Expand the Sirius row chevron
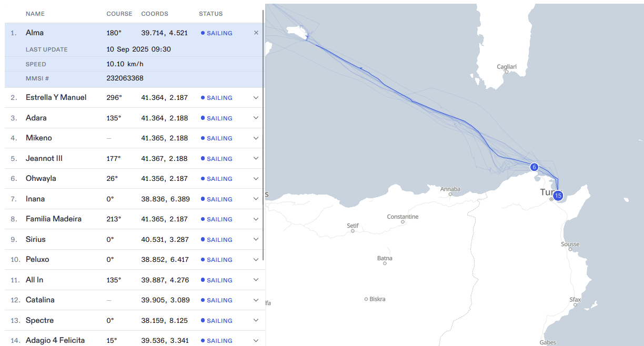 [256, 239]
